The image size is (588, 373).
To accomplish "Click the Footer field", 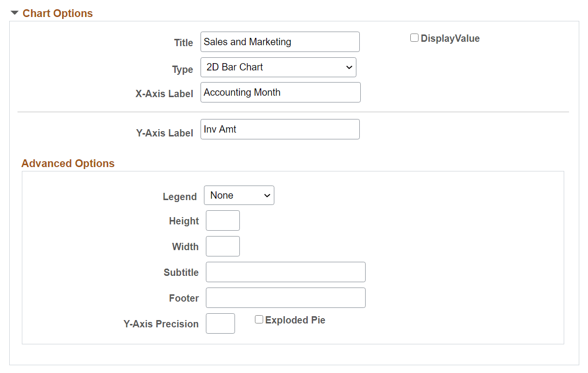I will pyautogui.click(x=285, y=297).
